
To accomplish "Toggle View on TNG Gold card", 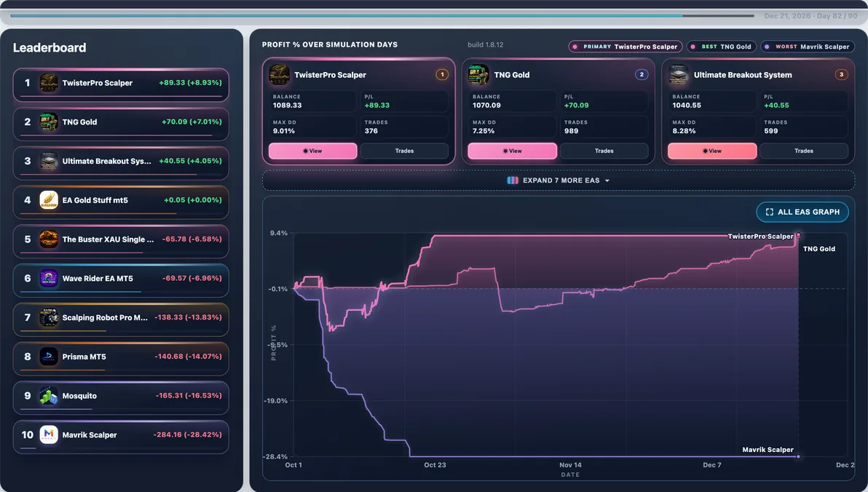I will [512, 151].
